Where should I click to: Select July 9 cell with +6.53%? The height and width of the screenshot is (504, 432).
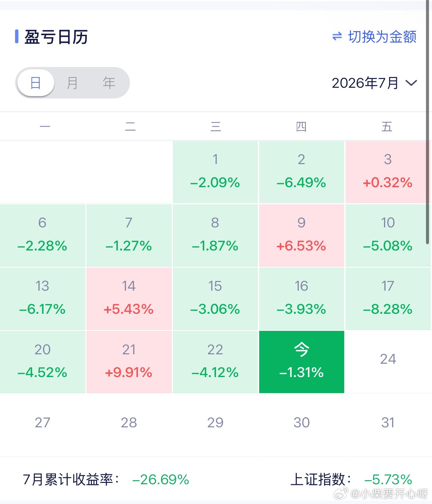[302, 235]
